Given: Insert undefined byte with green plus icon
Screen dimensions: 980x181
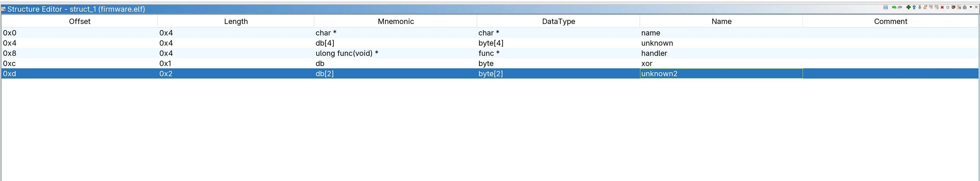Looking at the screenshot, I should tap(909, 7).
